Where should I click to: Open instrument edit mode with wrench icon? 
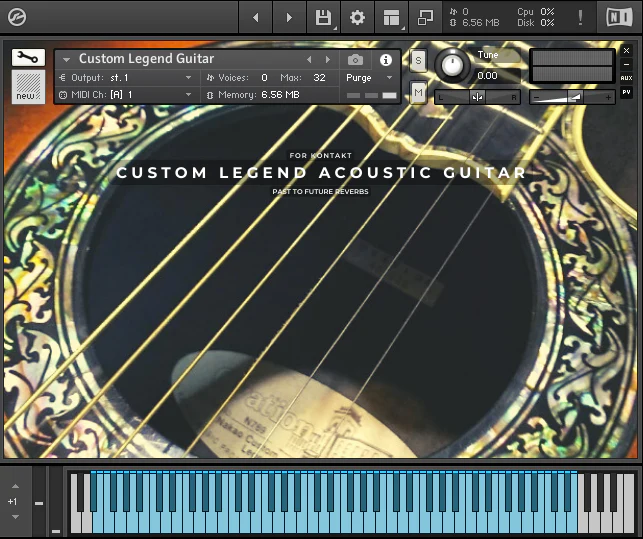pyautogui.click(x=28, y=57)
